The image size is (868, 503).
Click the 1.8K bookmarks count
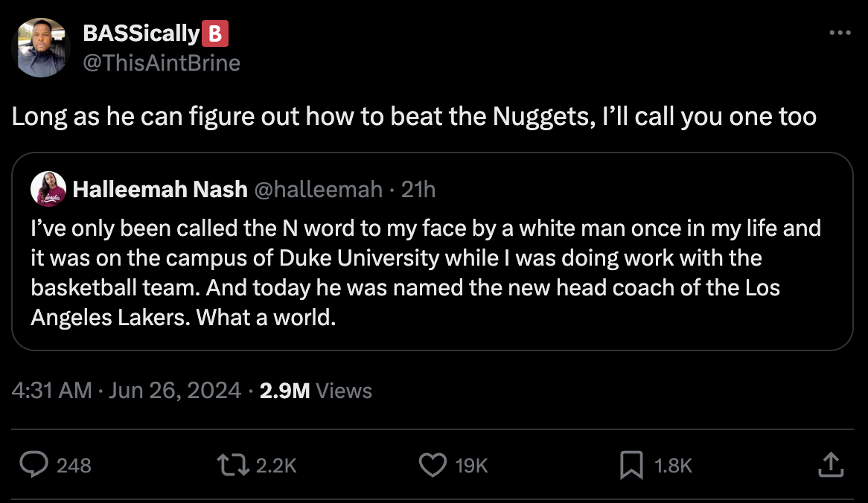tap(672, 465)
